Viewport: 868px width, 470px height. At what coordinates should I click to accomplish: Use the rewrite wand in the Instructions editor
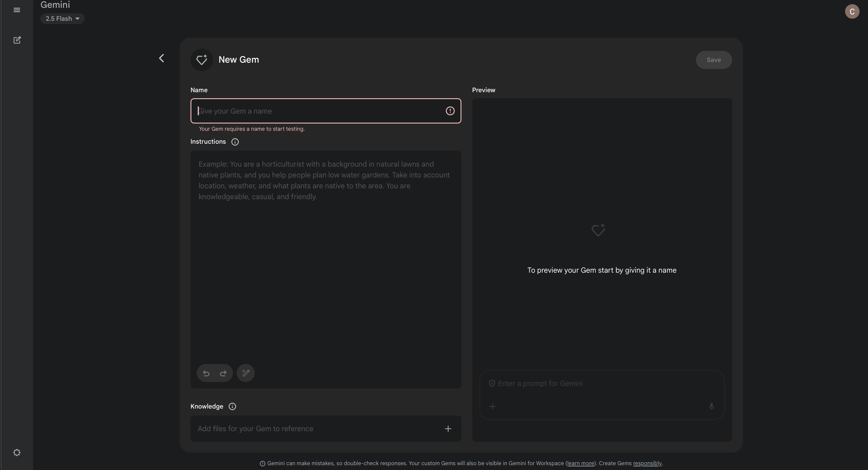pyautogui.click(x=245, y=373)
